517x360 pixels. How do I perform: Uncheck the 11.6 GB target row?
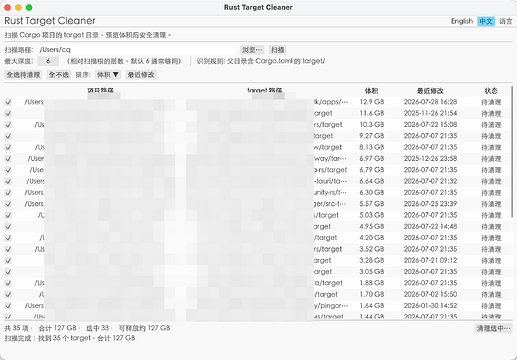(x=8, y=113)
